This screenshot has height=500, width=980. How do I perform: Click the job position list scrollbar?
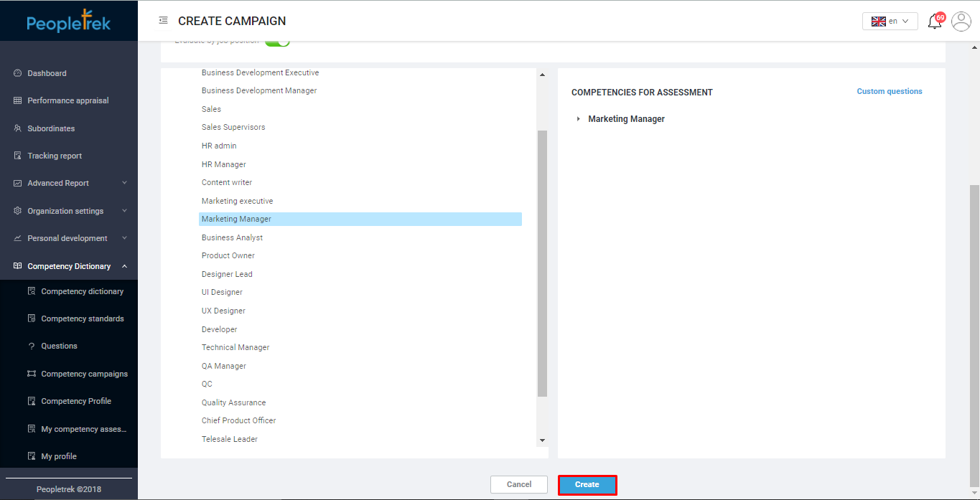(542, 263)
